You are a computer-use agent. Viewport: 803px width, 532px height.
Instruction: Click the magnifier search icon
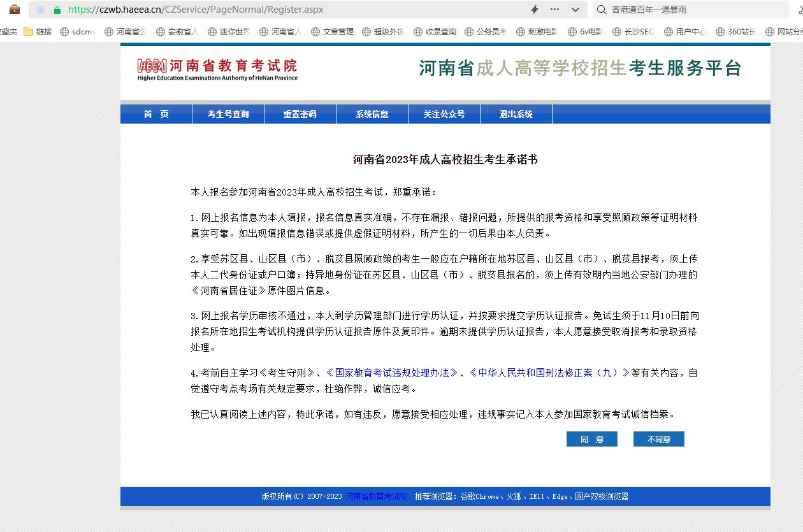(601, 10)
